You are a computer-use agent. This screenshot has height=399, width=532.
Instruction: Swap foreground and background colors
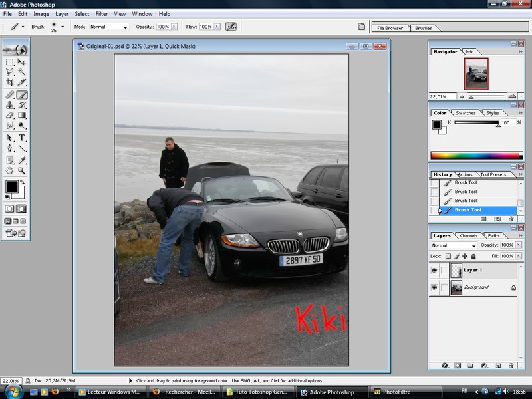coord(23,182)
